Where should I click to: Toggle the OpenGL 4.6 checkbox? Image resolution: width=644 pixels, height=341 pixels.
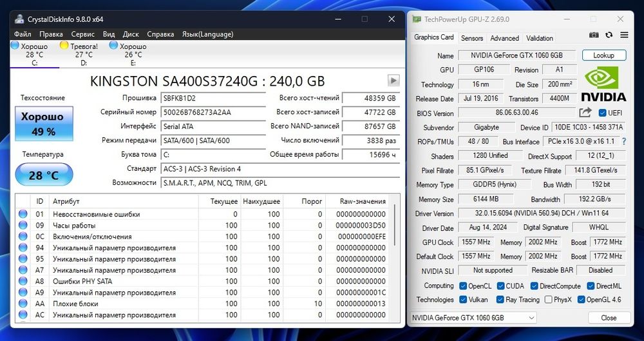coord(581,300)
